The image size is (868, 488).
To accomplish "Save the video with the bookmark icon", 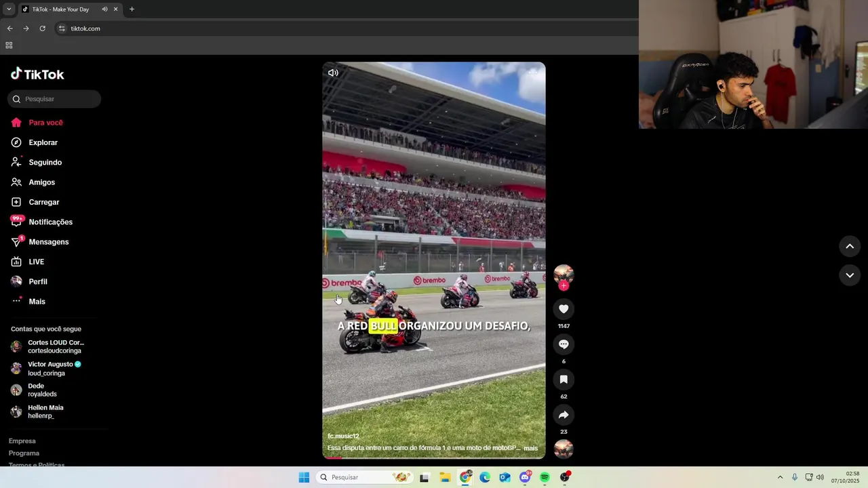I will pos(564,380).
